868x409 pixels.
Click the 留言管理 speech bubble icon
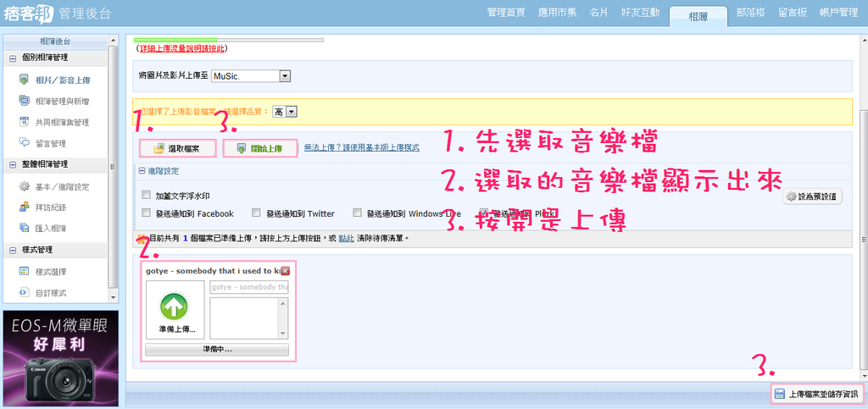click(x=24, y=142)
